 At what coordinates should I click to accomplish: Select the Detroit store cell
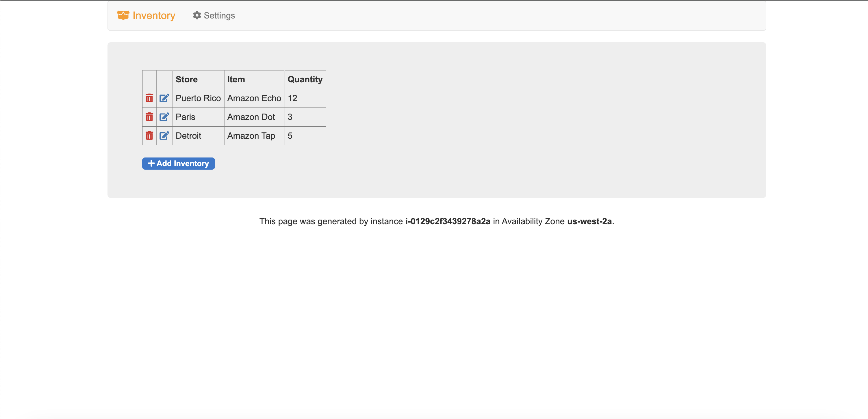199,136
